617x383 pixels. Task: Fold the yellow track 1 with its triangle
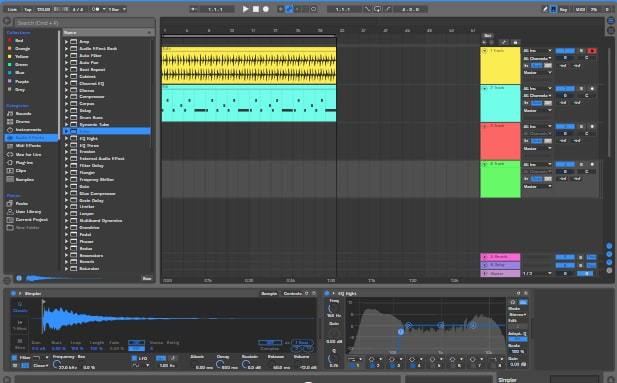(x=485, y=51)
